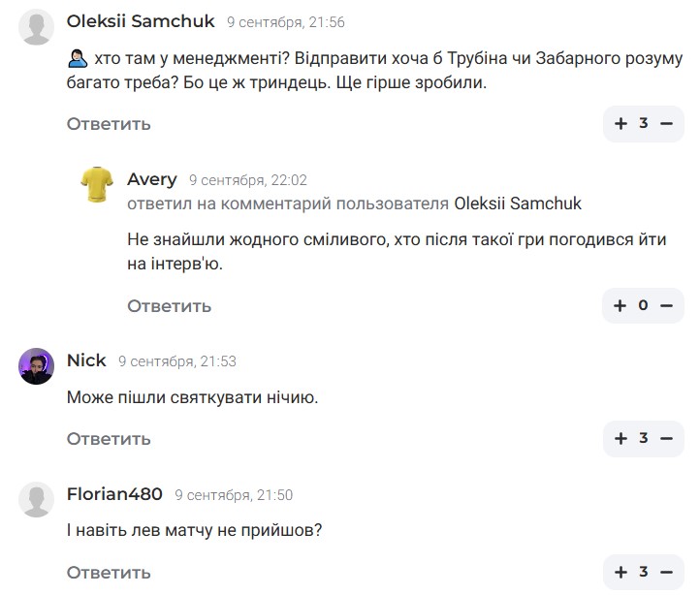700x595 pixels.
Task: Downvote Oleksii Samchuk's comment with minus
Action: (x=666, y=124)
